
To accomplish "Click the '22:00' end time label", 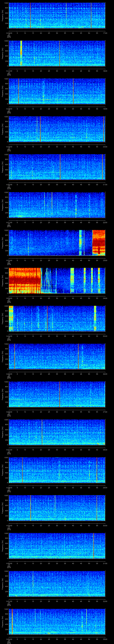I will 105,223.
